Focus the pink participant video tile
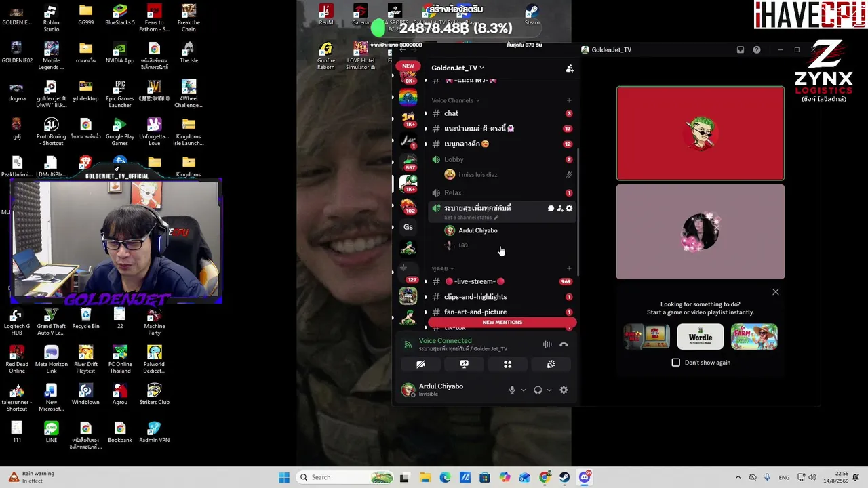This screenshot has height=488, width=868. 701,232
